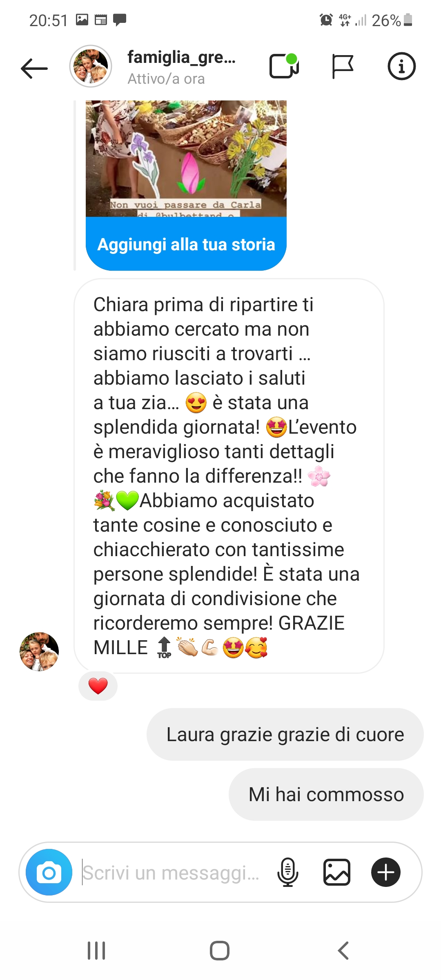Viewport: 441px width, 980px height.
Task: Tap the microphone to record a voice message
Action: [x=288, y=872]
